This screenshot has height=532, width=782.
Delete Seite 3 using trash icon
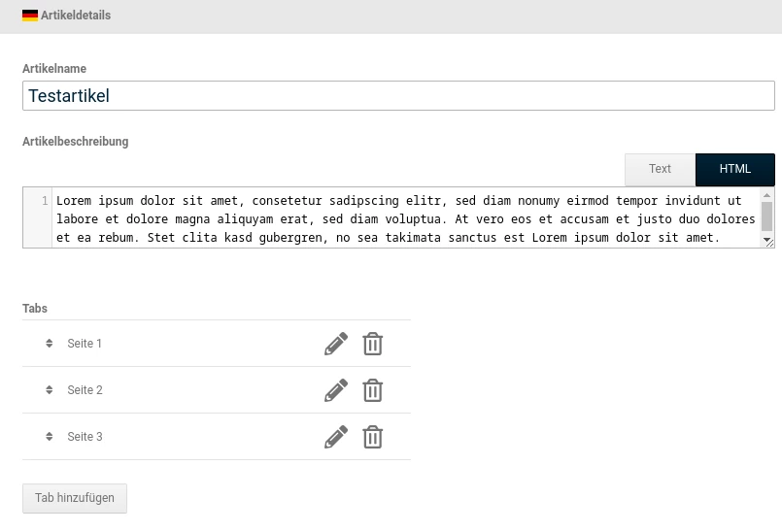point(373,437)
